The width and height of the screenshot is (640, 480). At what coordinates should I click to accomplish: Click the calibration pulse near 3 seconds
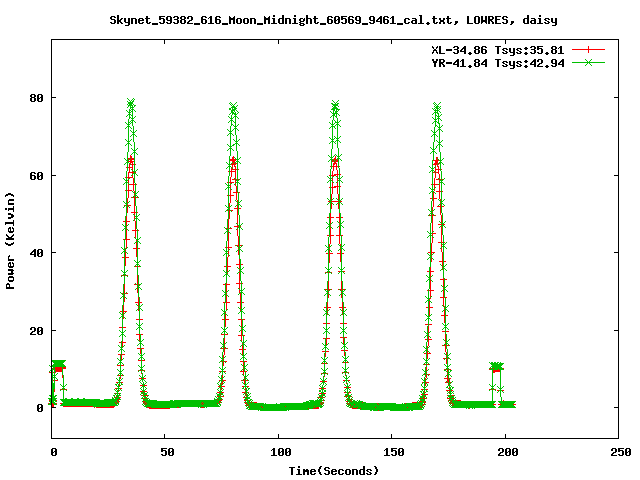click(x=59, y=364)
